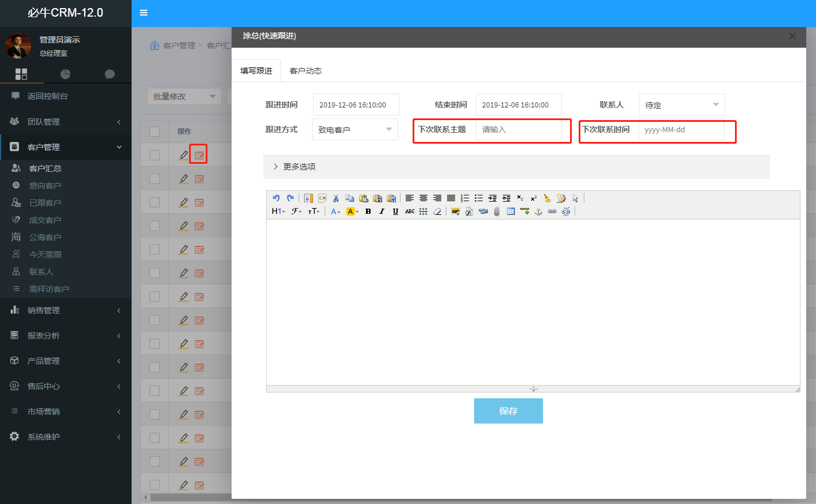Center align text in editor
The image size is (816, 504).
[x=424, y=198]
